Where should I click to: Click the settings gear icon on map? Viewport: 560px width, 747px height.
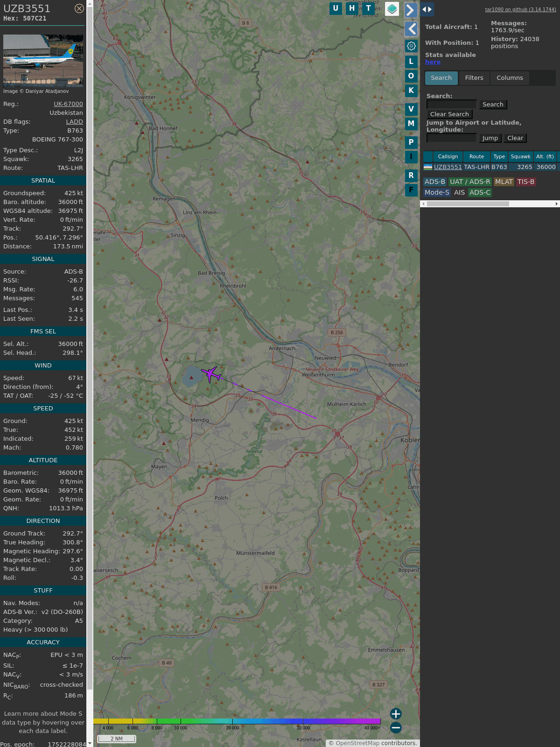tap(411, 46)
